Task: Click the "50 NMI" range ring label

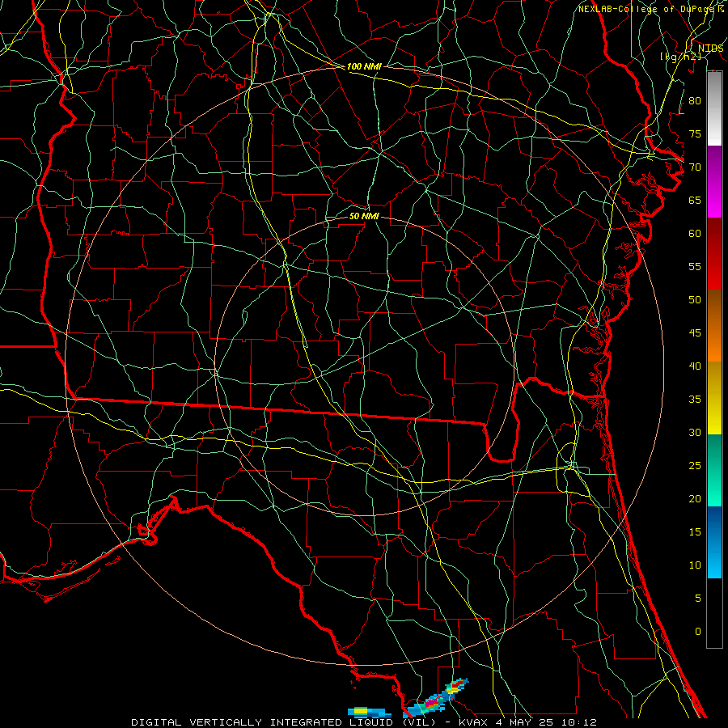Action: coord(364,216)
